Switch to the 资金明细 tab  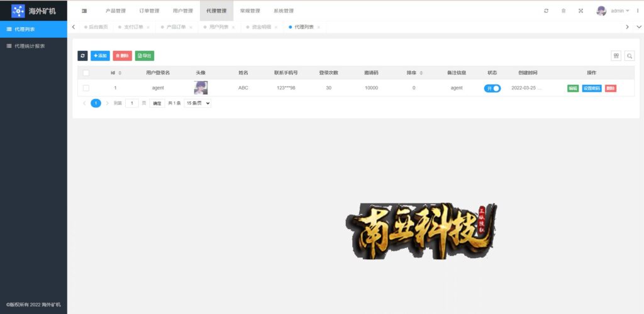262,27
